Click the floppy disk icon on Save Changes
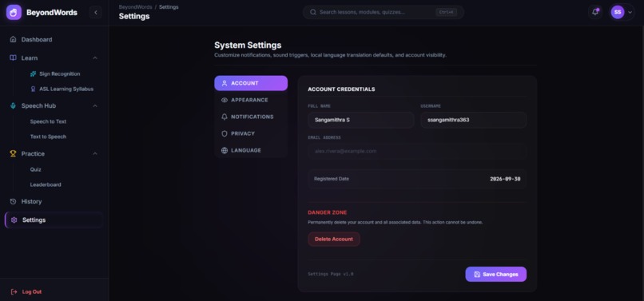Viewport: 644px width, 301px height. coord(477,275)
